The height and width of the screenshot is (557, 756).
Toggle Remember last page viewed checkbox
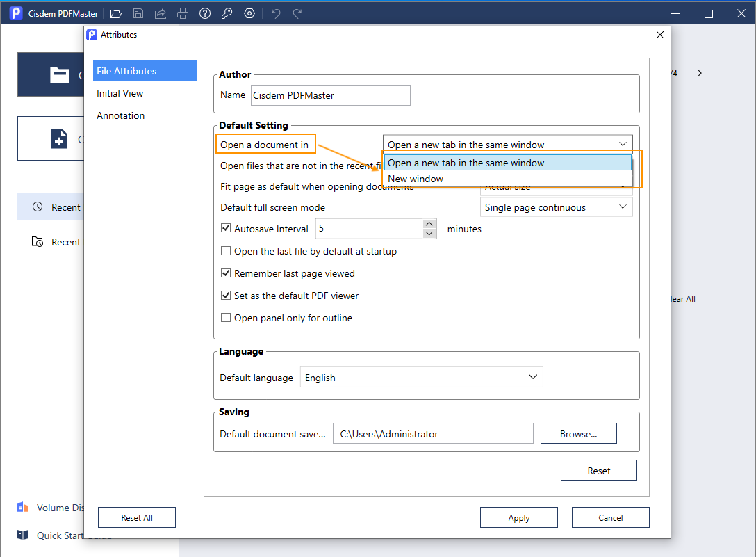pos(226,273)
